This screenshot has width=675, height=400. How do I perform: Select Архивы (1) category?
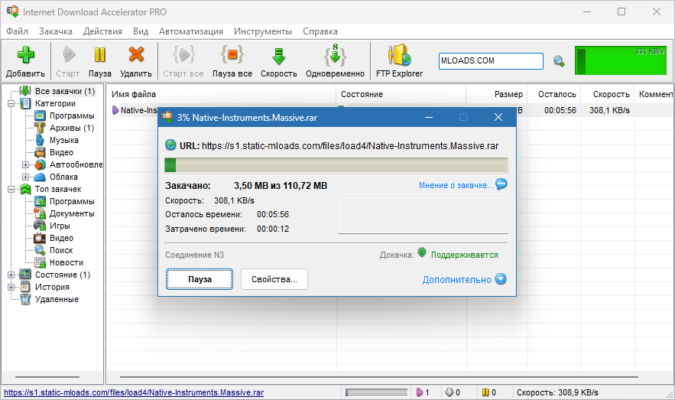pos(71,128)
